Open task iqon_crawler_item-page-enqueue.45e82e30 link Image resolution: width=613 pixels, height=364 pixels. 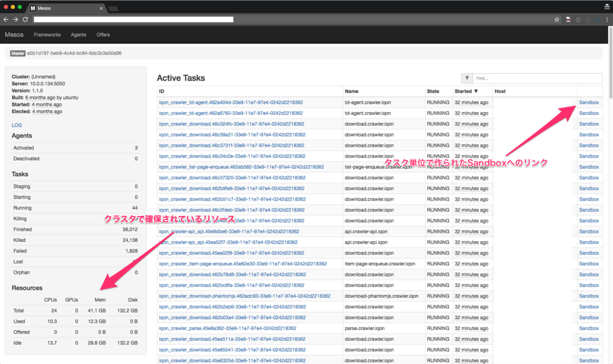coord(243,264)
